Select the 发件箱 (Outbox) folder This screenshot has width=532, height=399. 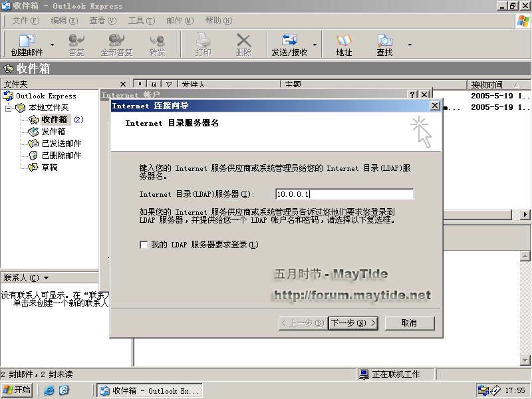53,132
